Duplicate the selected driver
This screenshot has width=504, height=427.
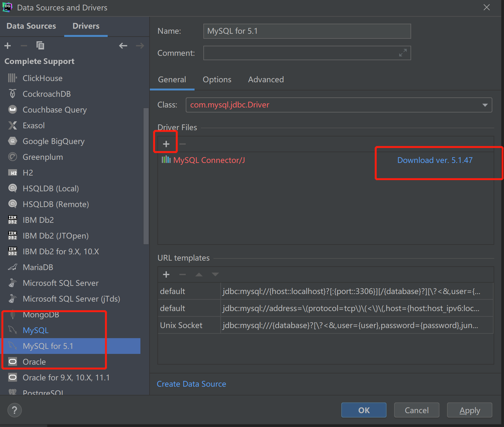(40, 46)
